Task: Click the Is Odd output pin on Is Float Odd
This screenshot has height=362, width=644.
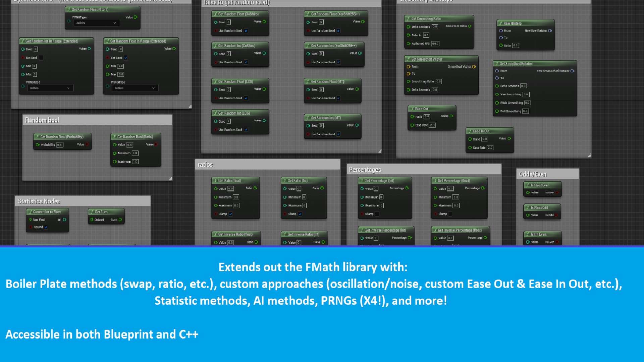Action: point(556,215)
